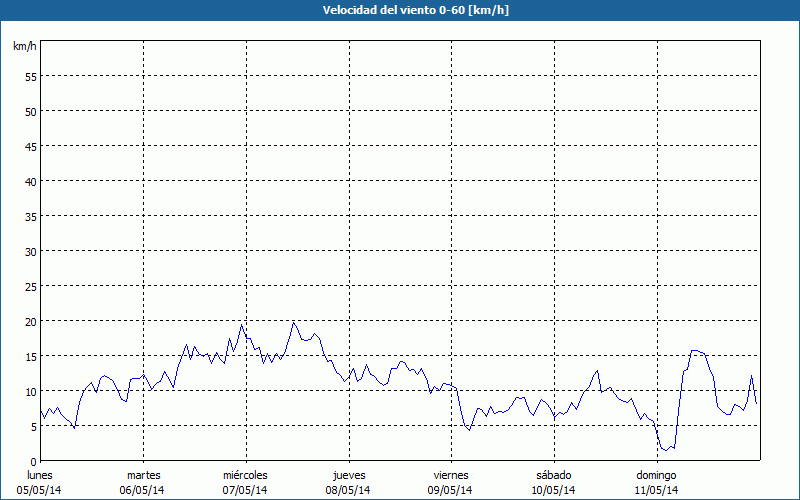This screenshot has height=500, width=800.
Task: Select the 11/05/14 date label
Action: [x=656, y=490]
